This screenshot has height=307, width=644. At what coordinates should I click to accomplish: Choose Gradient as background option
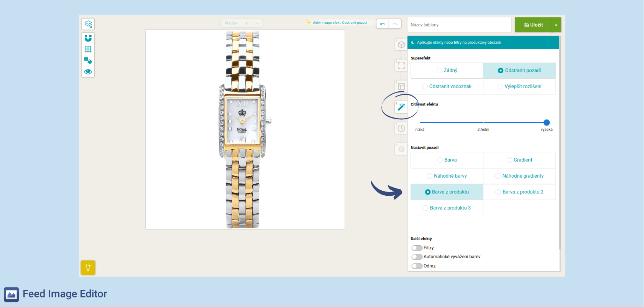519,160
